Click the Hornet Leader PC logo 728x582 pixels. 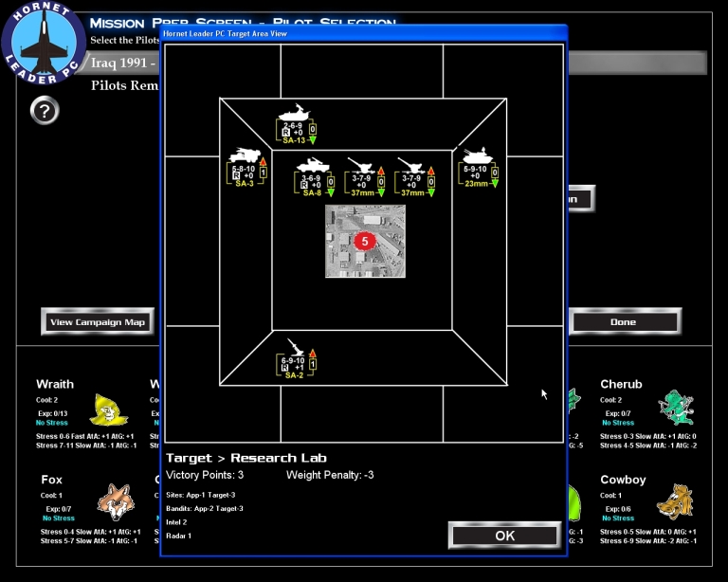44,43
